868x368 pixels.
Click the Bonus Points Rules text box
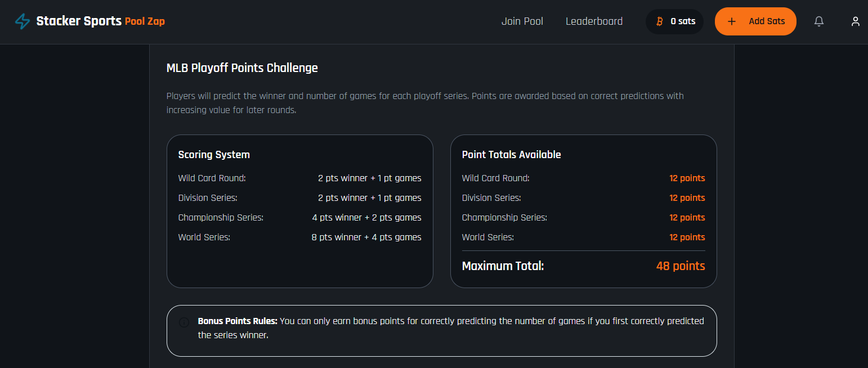[442, 331]
